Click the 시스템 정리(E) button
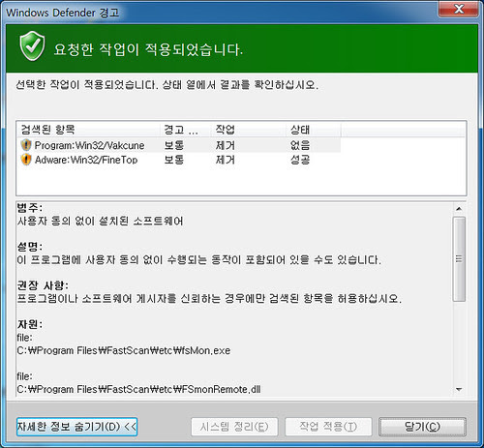484x448 pixels. [234, 427]
